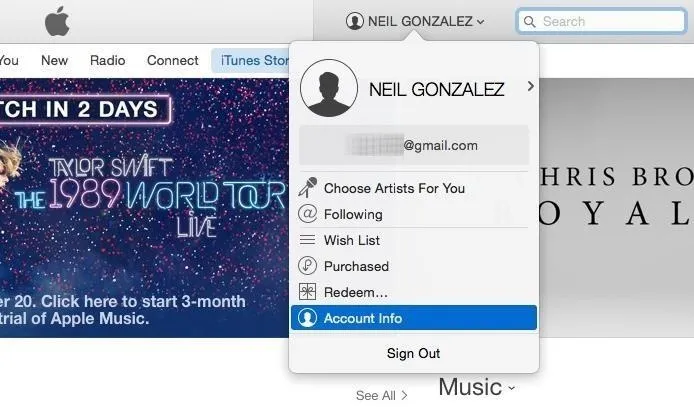Select Account Info in the menu
This screenshot has width=694, height=407.
(x=414, y=318)
